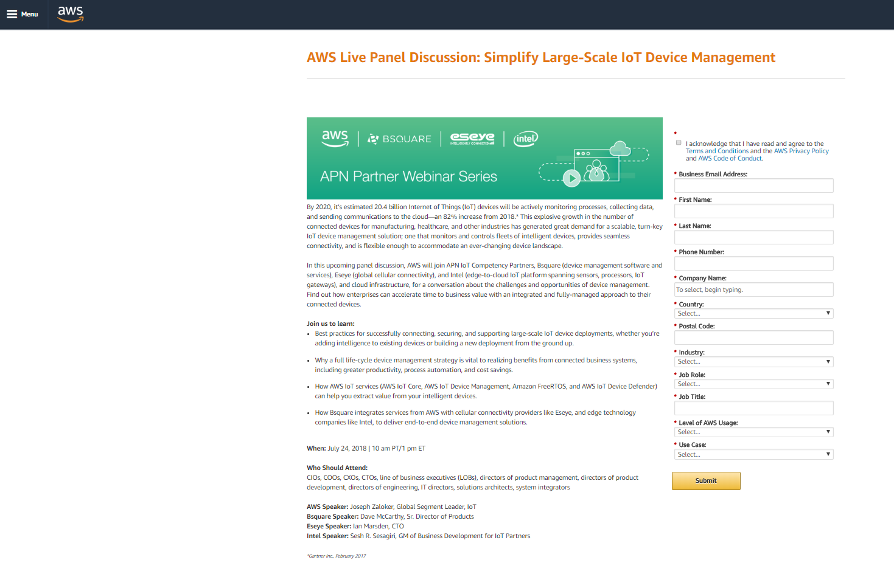Viewport: 894px width, 588px height.
Task: Click the 'AWS Speaker:' line
Action: [391, 507]
